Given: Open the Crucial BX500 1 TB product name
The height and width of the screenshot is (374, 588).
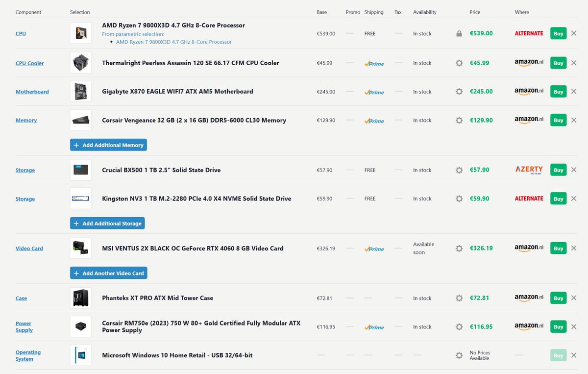Looking at the screenshot, I should click(x=161, y=170).
